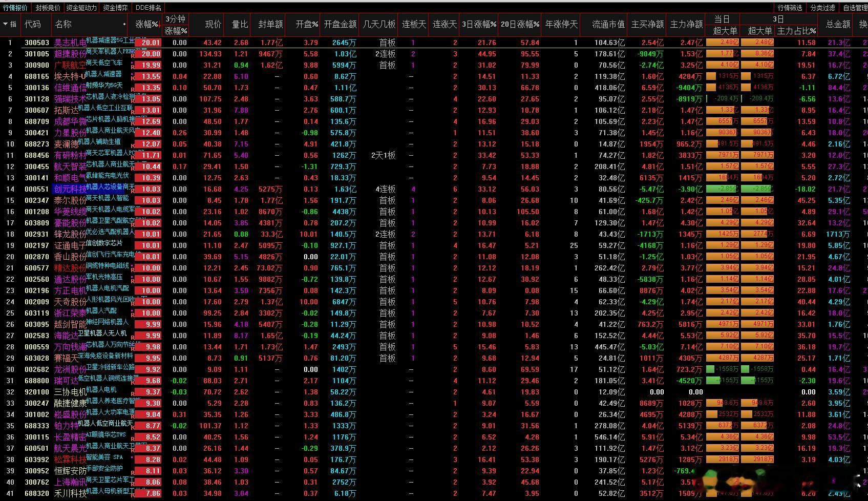The height and width of the screenshot is (501, 868).
Task: Sort by the 3分钟 涨幅% column header
Action: pos(176,25)
